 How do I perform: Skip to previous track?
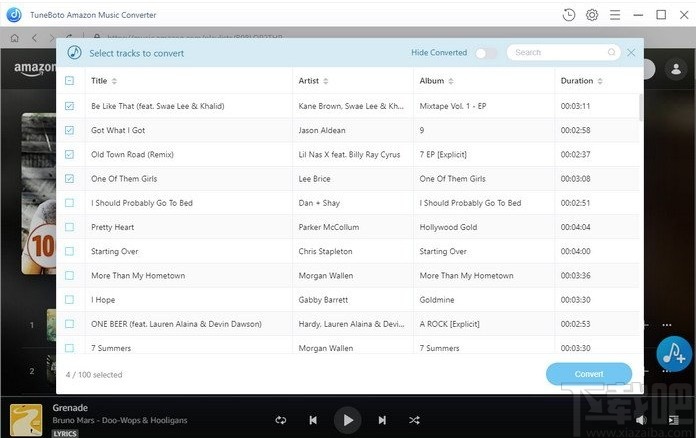[x=313, y=420]
